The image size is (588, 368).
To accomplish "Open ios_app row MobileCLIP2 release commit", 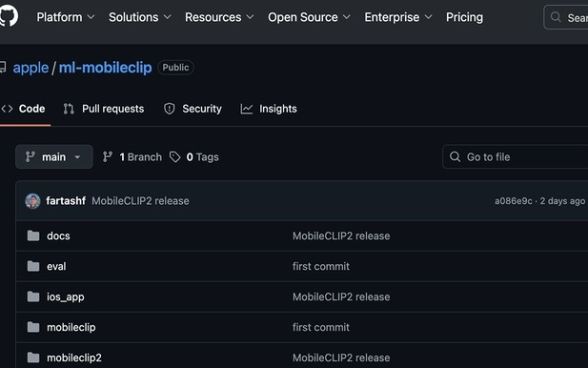I will pyautogui.click(x=341, y=296).
